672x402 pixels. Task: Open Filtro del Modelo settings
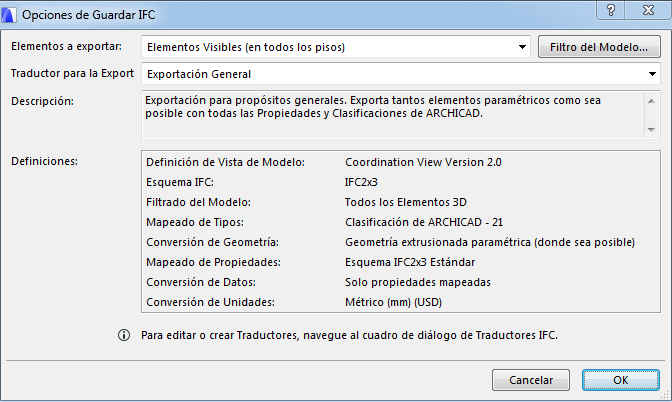598,46
